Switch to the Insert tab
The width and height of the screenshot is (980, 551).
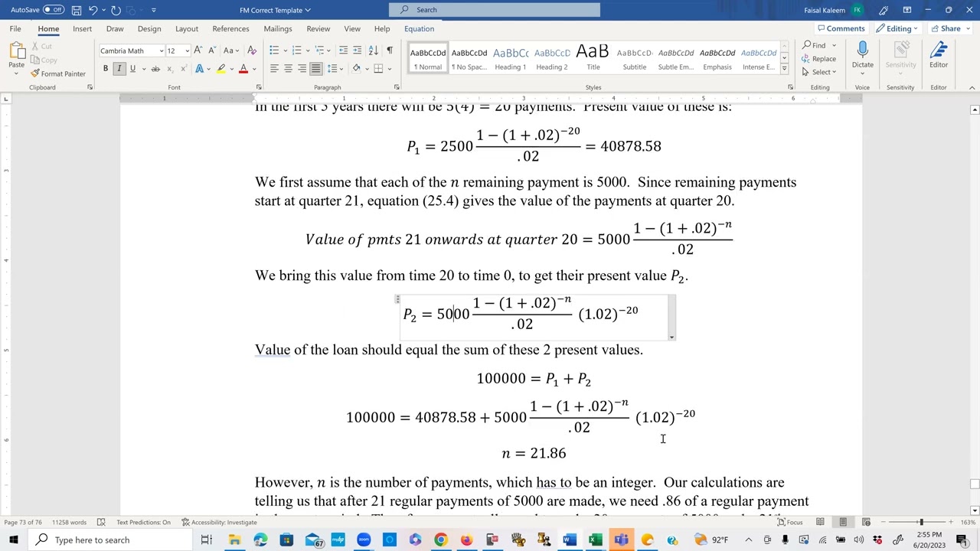click(x=82, y=29)
